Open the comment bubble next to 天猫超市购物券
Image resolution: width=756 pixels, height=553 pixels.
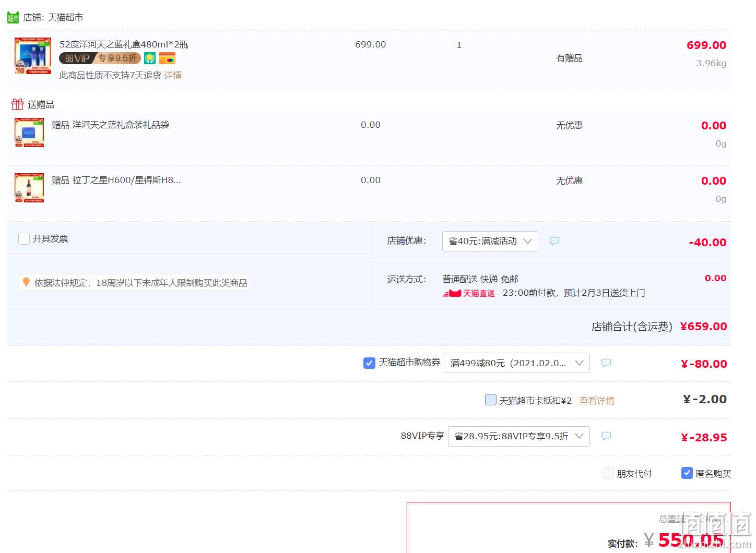[606, 363]
